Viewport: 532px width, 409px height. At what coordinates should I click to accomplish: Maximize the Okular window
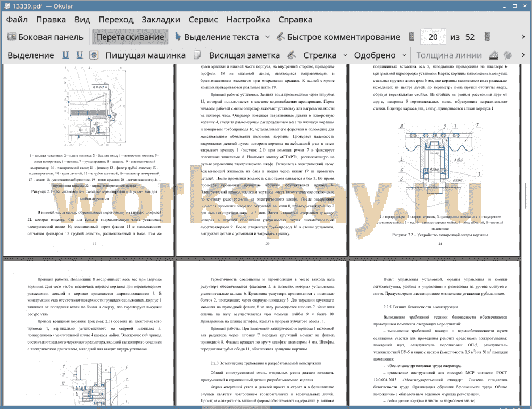514,6
